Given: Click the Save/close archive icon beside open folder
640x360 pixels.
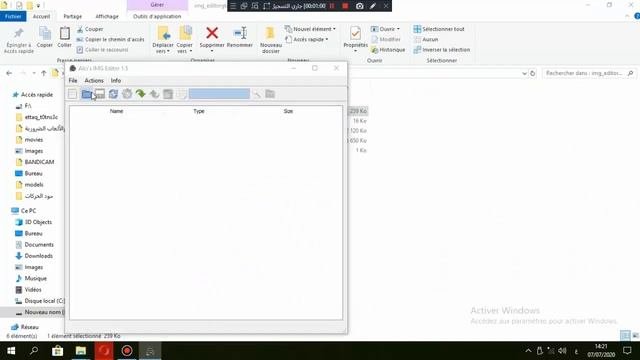Looking at the screenshot, I should click(100, 94).
